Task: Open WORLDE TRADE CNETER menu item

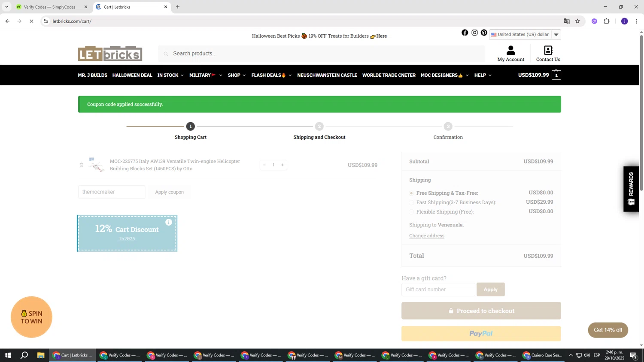Action: tap(389, 75)
